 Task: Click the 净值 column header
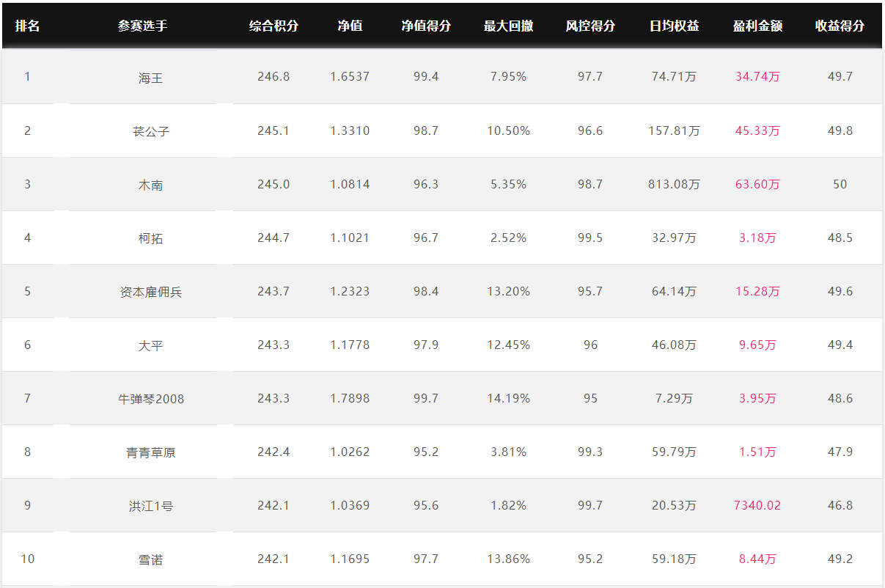350,26
